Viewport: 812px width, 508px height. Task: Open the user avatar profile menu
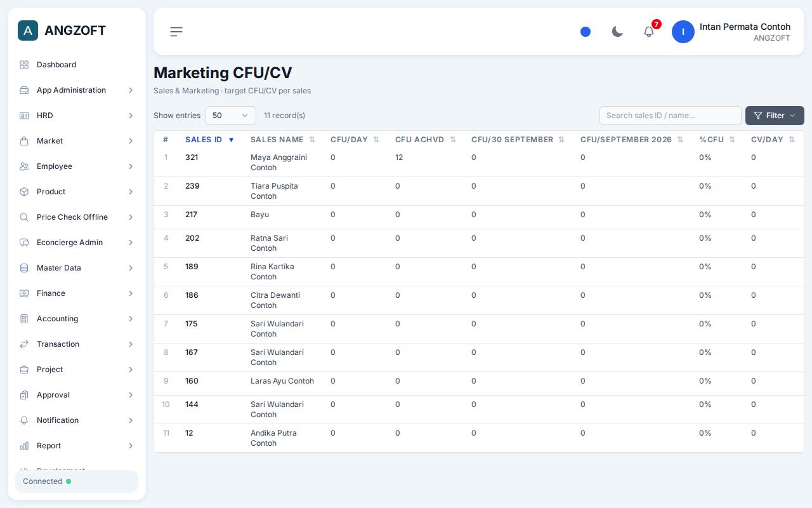pyautogui.click(x=683, y=32)
